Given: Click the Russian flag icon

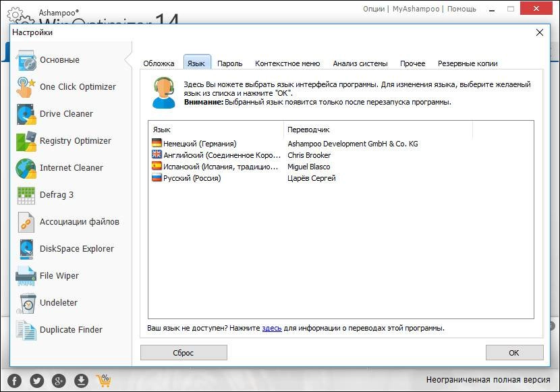Looking at the screenshot, I should coord(157,177).
